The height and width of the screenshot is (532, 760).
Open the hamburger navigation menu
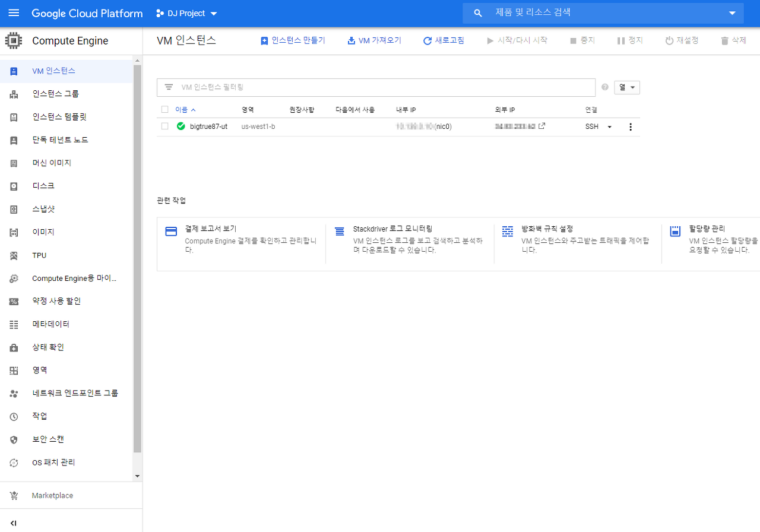pyautogui.click(x=14, y=13)
